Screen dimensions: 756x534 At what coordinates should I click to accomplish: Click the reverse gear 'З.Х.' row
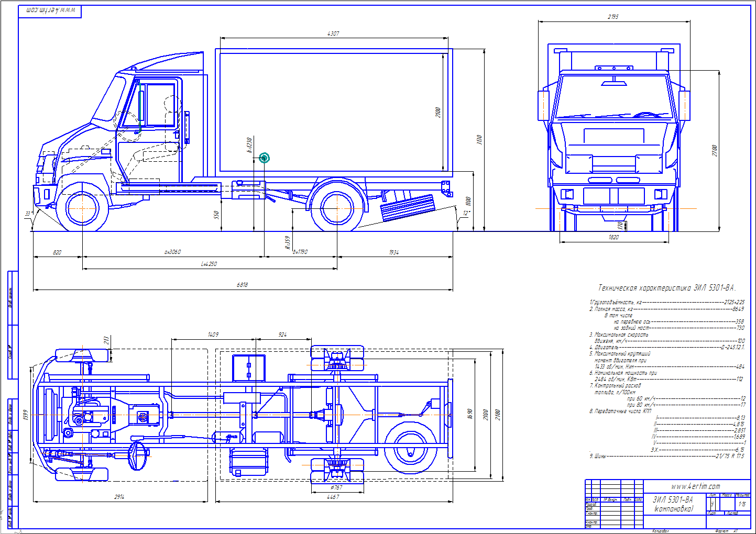698,449
